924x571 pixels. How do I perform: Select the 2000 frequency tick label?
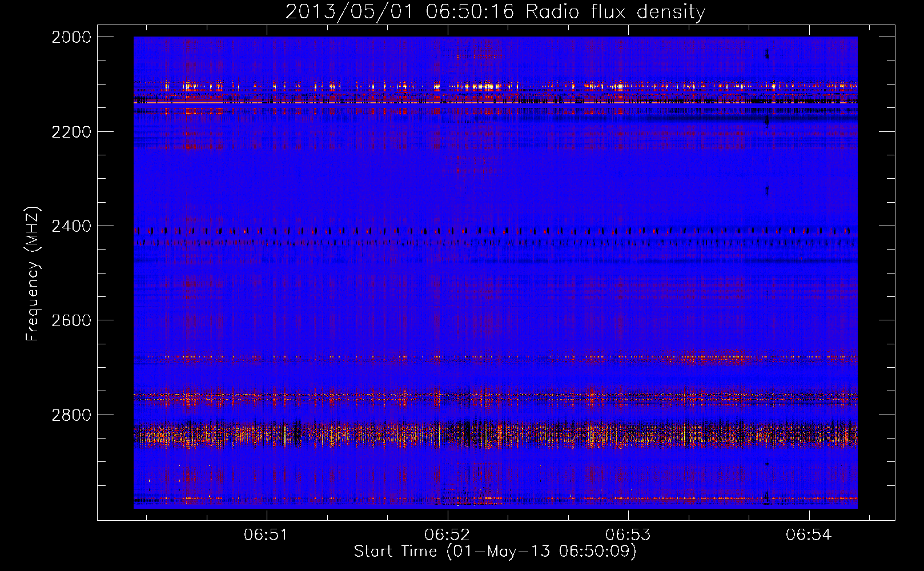[x=71, y=37]
